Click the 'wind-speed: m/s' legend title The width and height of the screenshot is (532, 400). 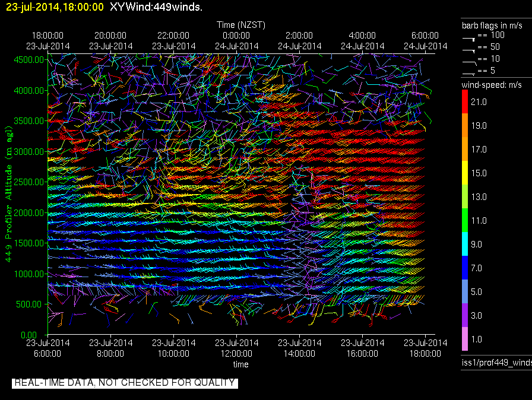pos(491,85)
